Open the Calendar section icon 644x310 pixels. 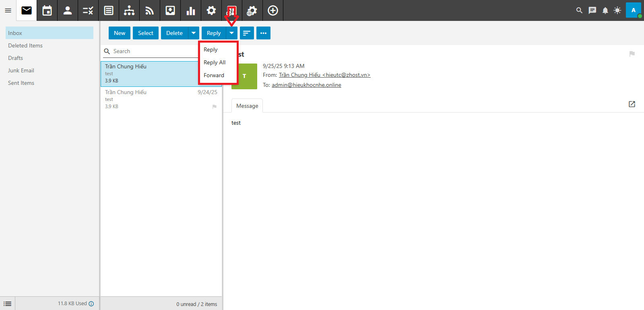pos(47,10)
